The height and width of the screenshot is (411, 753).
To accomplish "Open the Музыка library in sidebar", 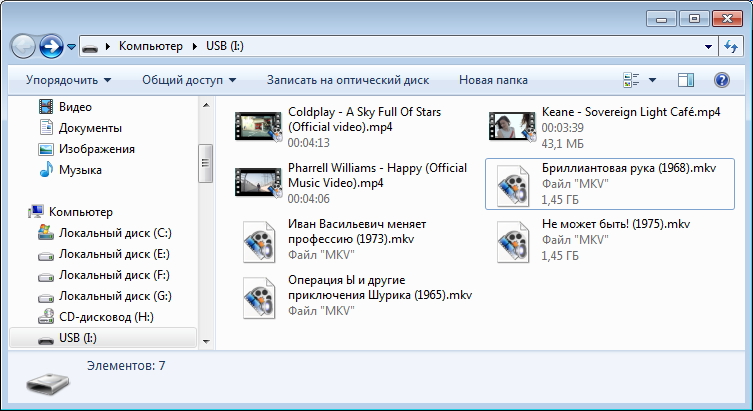I will click(x=80, y=170).
